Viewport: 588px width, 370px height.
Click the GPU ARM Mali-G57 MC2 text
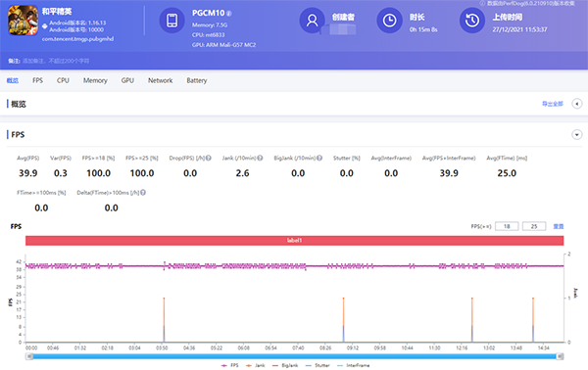[x=223, y=45]
